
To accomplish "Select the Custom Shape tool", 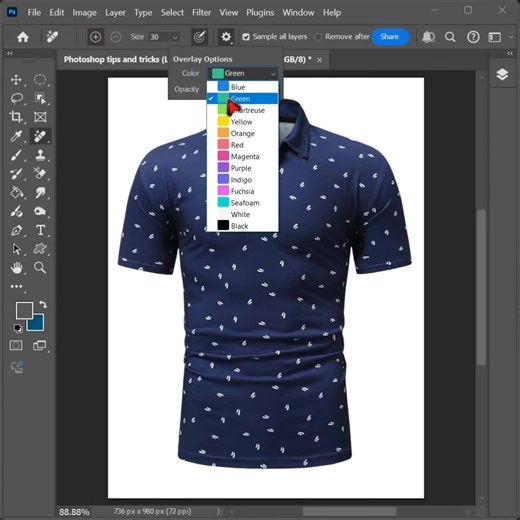I will pos(40,249).
